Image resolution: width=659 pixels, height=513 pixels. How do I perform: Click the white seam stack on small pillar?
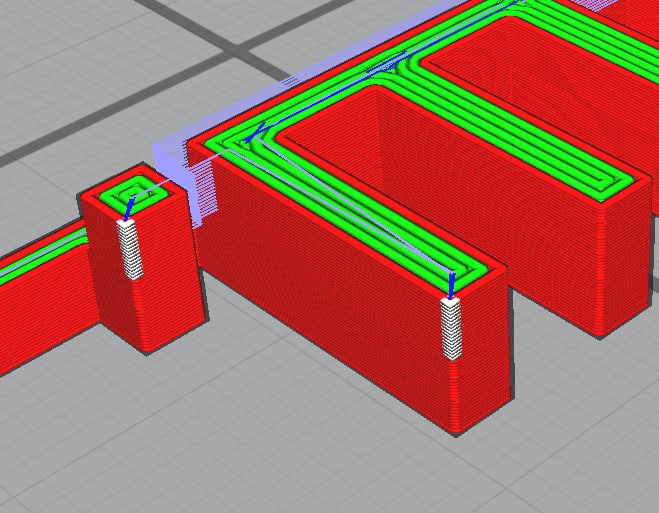130,249
